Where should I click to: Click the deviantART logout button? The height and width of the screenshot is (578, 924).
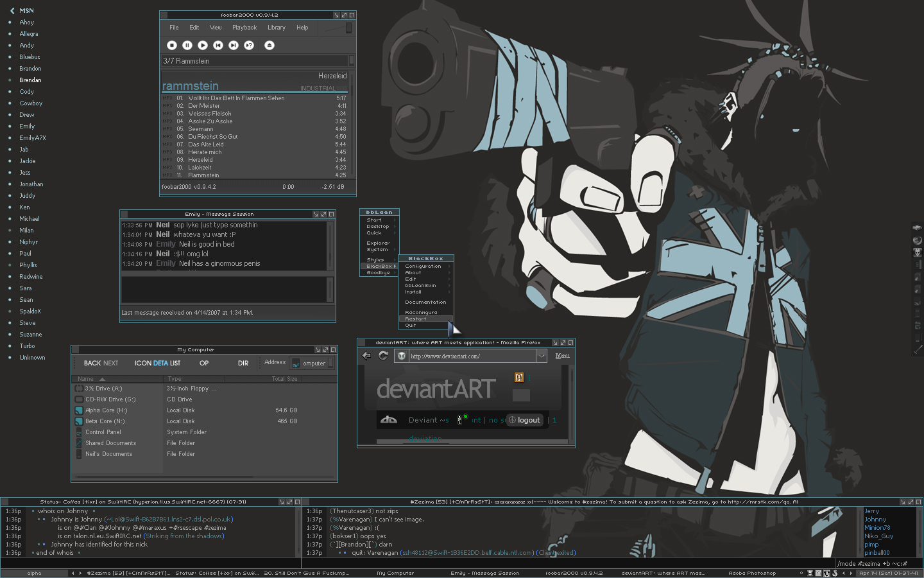[525, 420]
